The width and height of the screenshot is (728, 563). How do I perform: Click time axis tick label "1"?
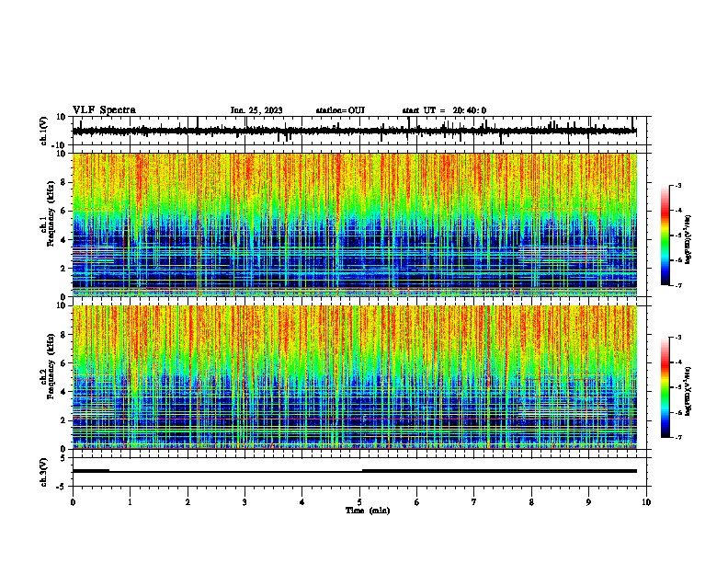[x=130, y=502]
